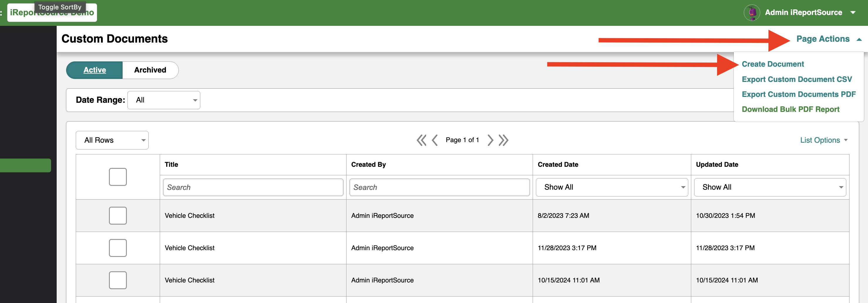Click the green highlighted sidebar item
This screenshot has height=303, width=868.
pos(25,166)
